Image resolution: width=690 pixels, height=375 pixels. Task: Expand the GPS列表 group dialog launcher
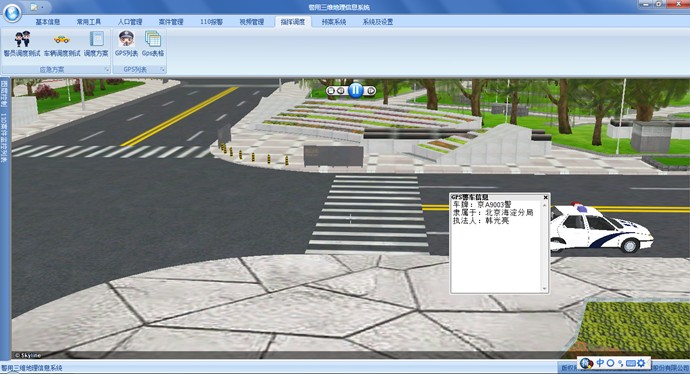(162, 70)
